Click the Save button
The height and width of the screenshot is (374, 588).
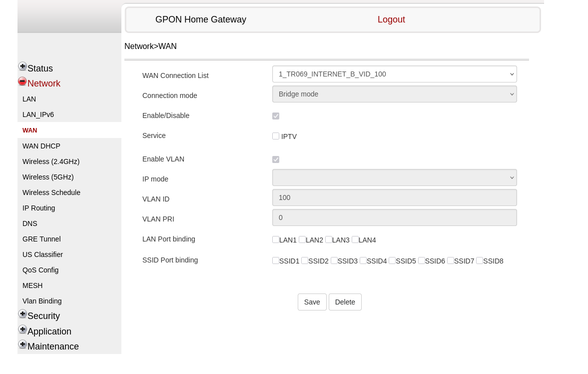coord(312,302)
